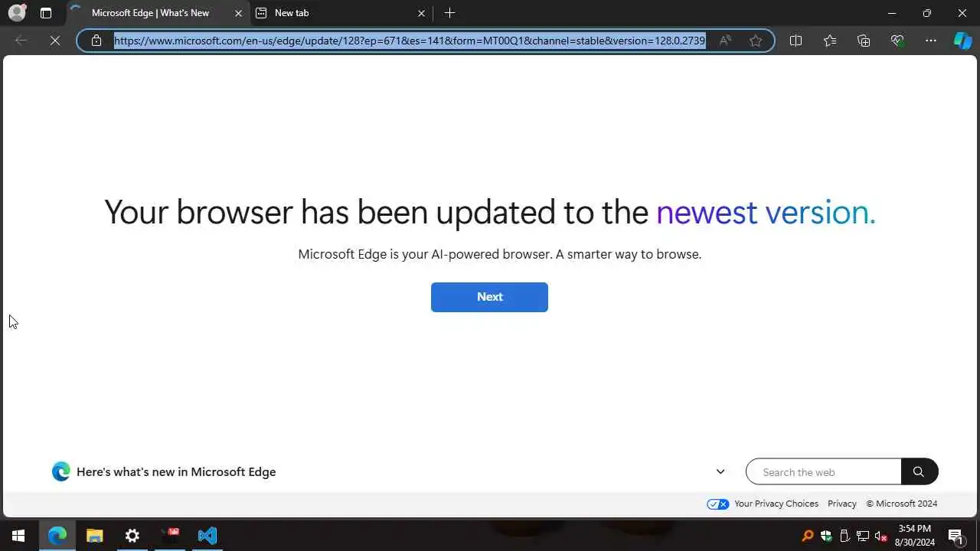
Task: Open the notification center
Action: point(955,536)
